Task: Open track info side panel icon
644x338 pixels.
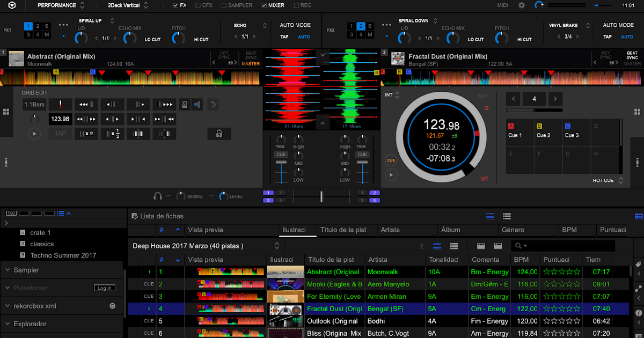Action: pyautogui.click(x=639, y=313)
